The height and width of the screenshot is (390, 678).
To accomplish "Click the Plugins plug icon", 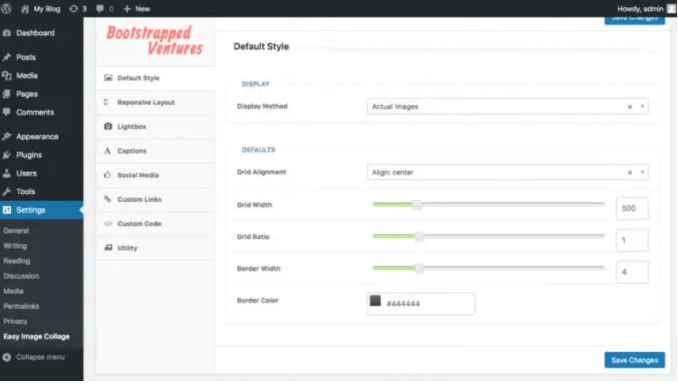I will pos(6,155).
